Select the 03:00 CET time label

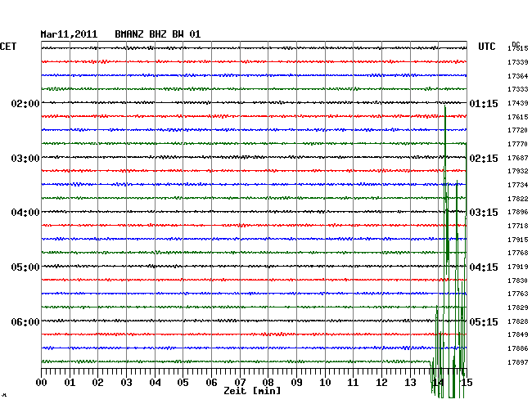pos(25,159)
